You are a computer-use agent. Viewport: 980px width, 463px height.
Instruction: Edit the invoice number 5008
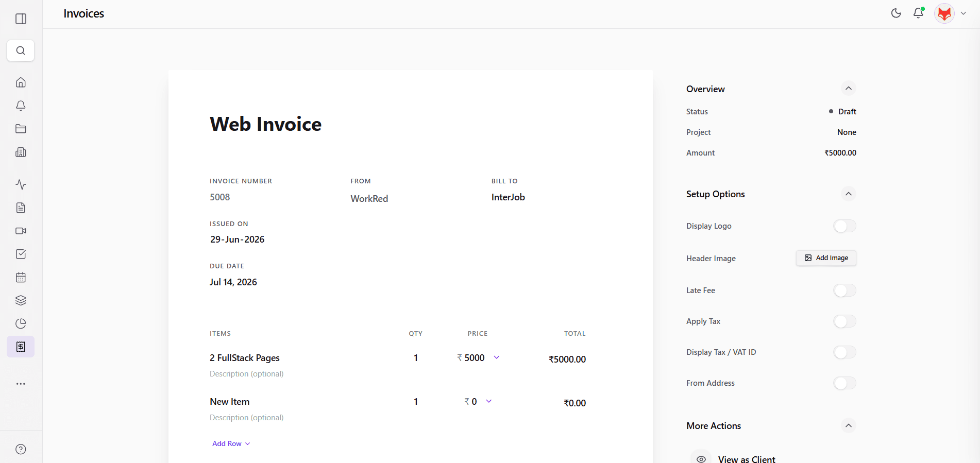click(220, 197)
